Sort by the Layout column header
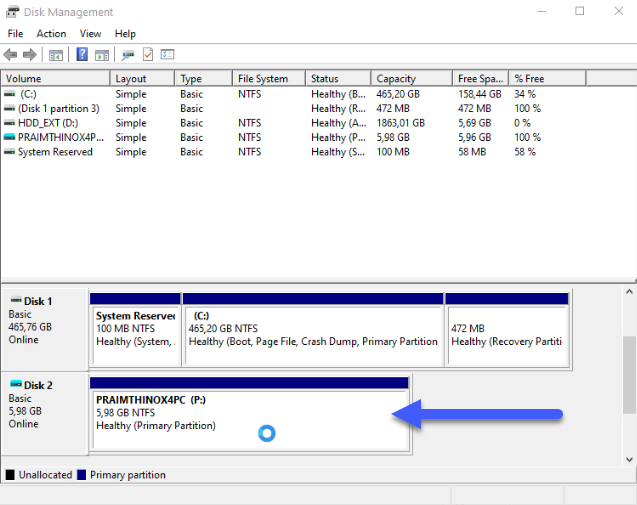 tap(142, 78)
